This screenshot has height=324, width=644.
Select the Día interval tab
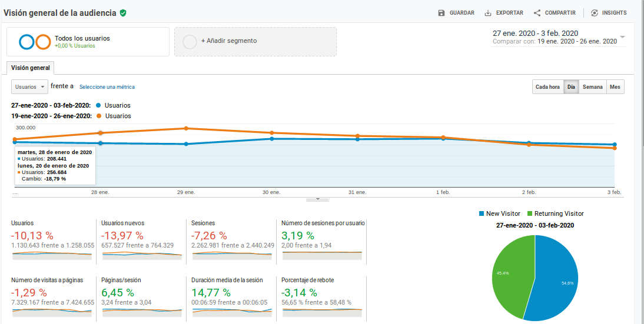pos(570,87)
